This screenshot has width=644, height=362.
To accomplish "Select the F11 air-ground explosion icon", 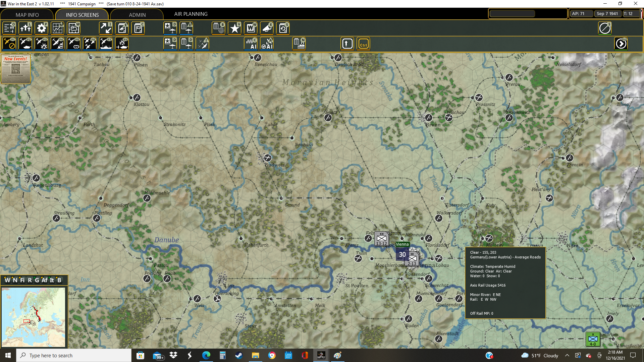I will 122,44.
